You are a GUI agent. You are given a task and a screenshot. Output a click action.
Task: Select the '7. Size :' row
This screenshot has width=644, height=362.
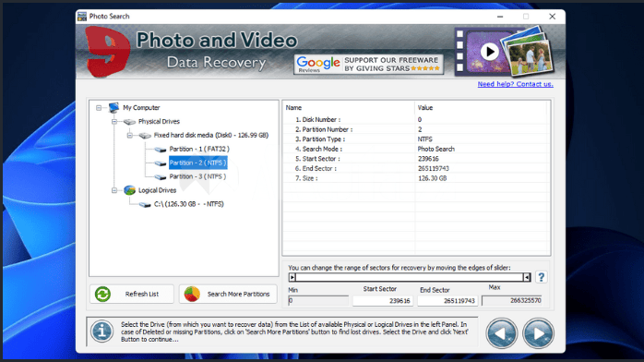point(415,178)
